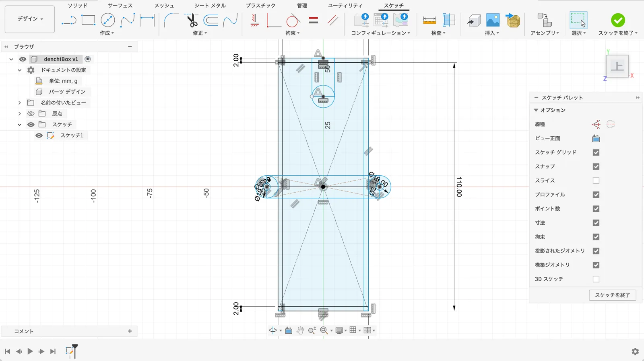Switch to the サーフェス tab

(120, 6)
